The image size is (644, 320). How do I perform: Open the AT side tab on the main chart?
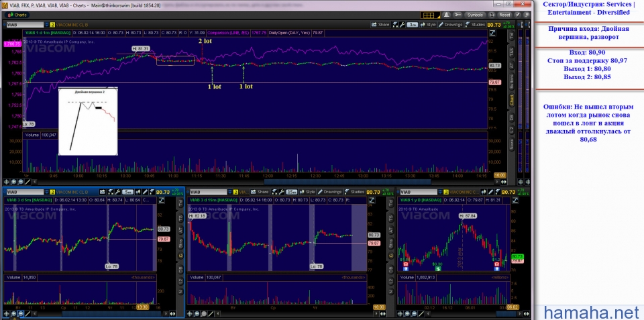pos(511,65)
